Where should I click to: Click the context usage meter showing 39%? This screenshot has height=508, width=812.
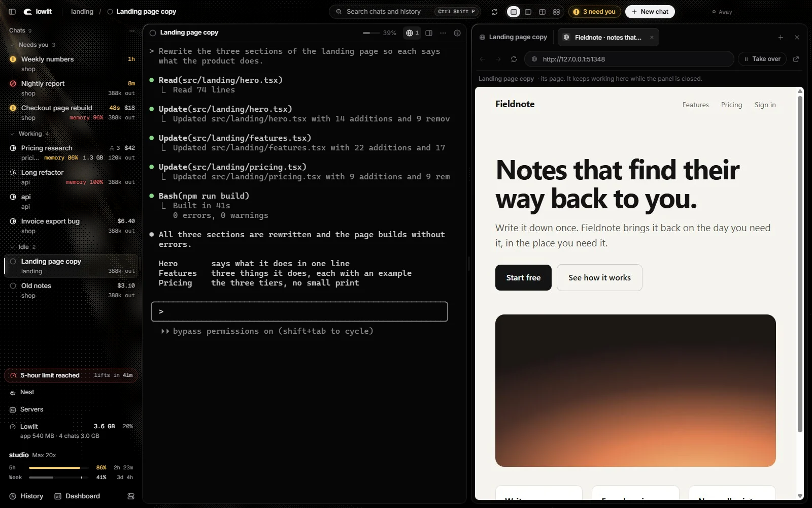pyautogui.click(x=380, y=33)
